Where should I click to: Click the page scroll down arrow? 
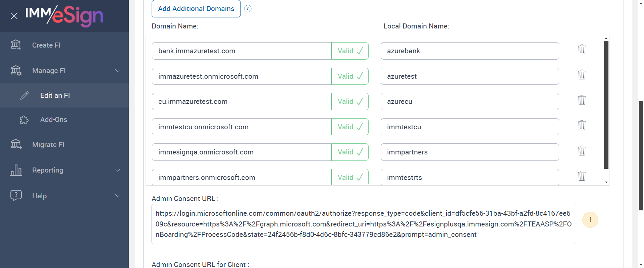coord(641,265)
